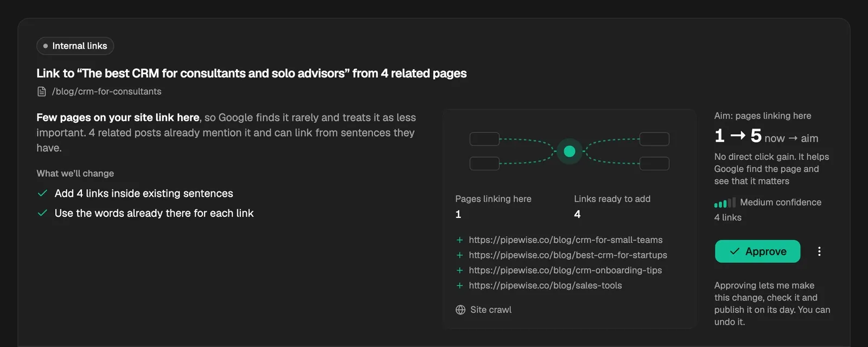868x347 pixels.
Task: Click the Aim: pages linking here label
Action: point(762,115)
